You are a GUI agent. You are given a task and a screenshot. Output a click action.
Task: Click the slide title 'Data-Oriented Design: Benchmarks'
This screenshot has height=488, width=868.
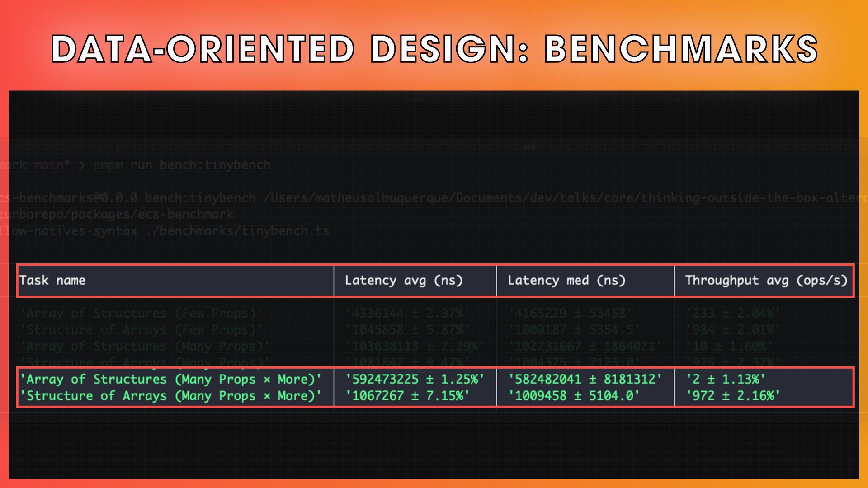434,49
